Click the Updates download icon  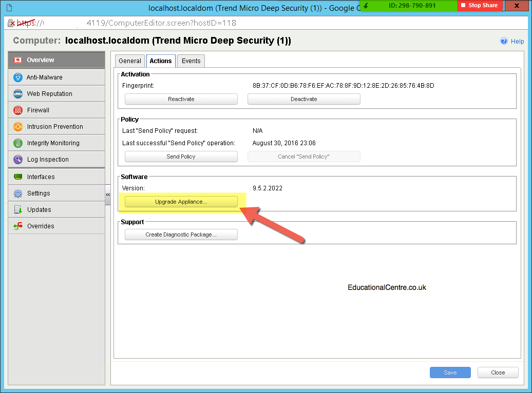tap(18, 209)
